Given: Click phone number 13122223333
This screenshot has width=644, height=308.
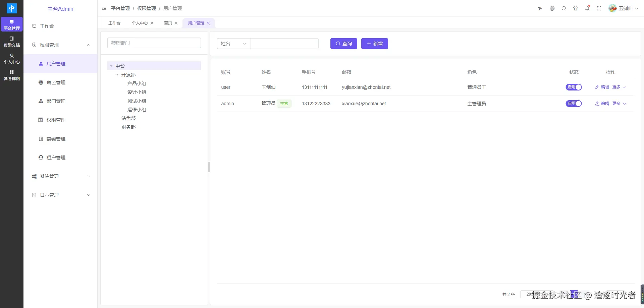Looking at the screenshot, I should pos(316,104).
